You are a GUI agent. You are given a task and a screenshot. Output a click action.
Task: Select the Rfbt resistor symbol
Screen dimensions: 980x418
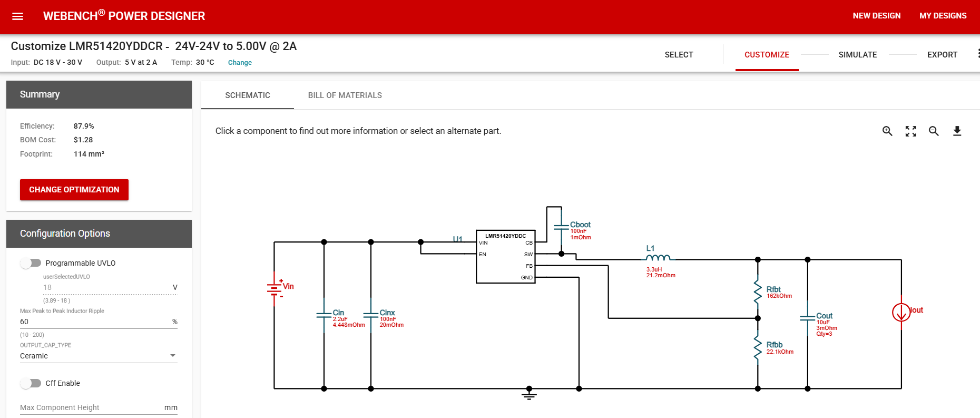758,291
